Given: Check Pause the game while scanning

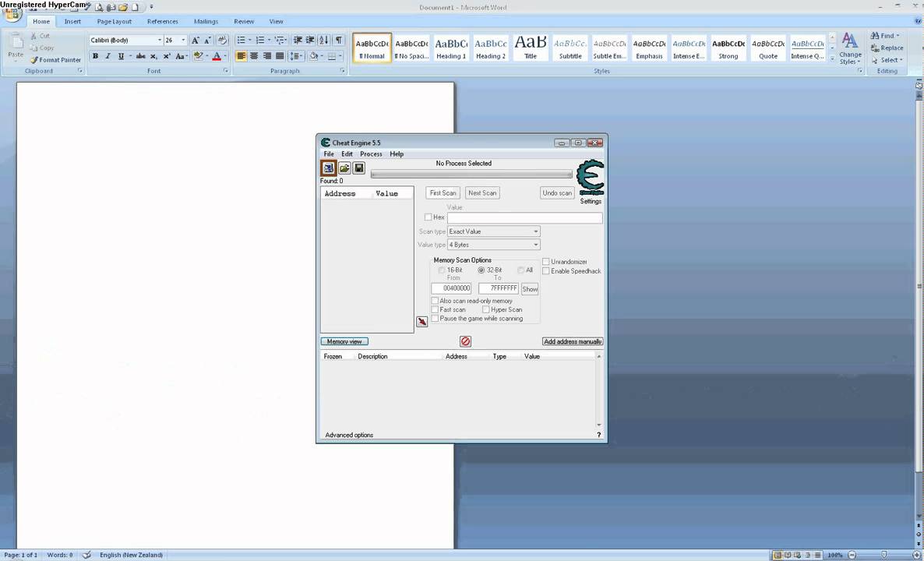Looking at the screenshot, I should (x=435, y=318).
